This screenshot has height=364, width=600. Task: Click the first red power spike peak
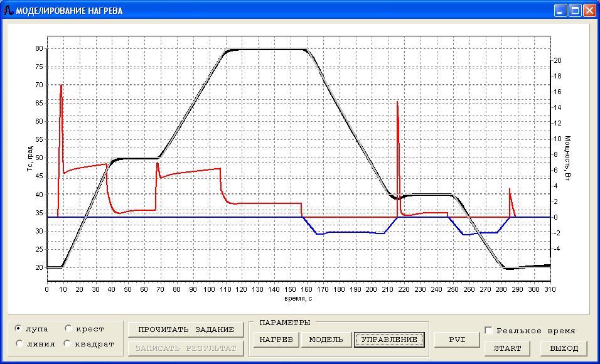[x=61, y=85]
